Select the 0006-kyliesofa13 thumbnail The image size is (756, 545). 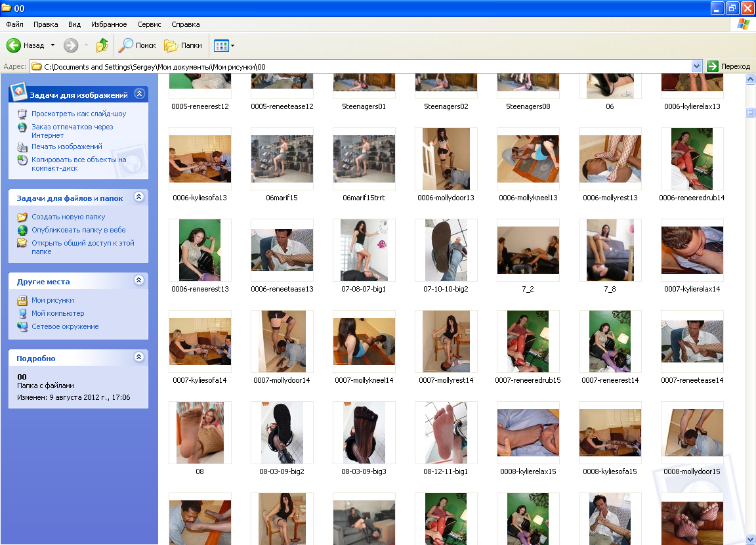(200, 159)
